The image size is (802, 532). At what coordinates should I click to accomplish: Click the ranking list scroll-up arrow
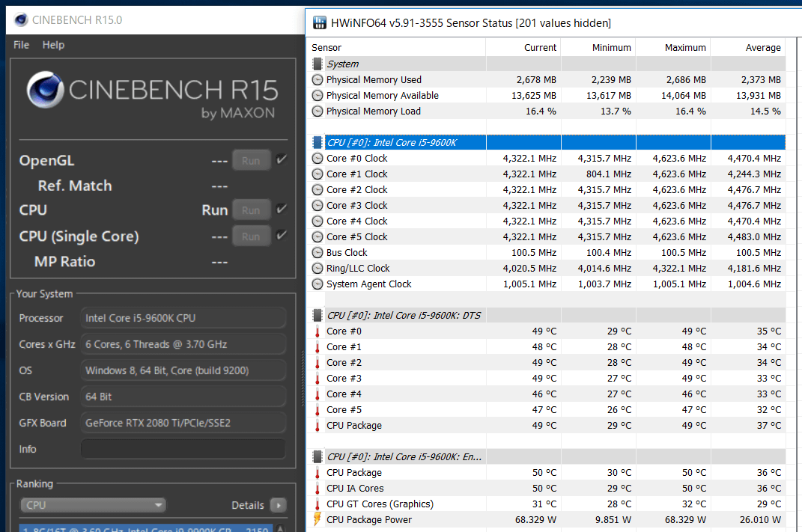pos(280,528)
